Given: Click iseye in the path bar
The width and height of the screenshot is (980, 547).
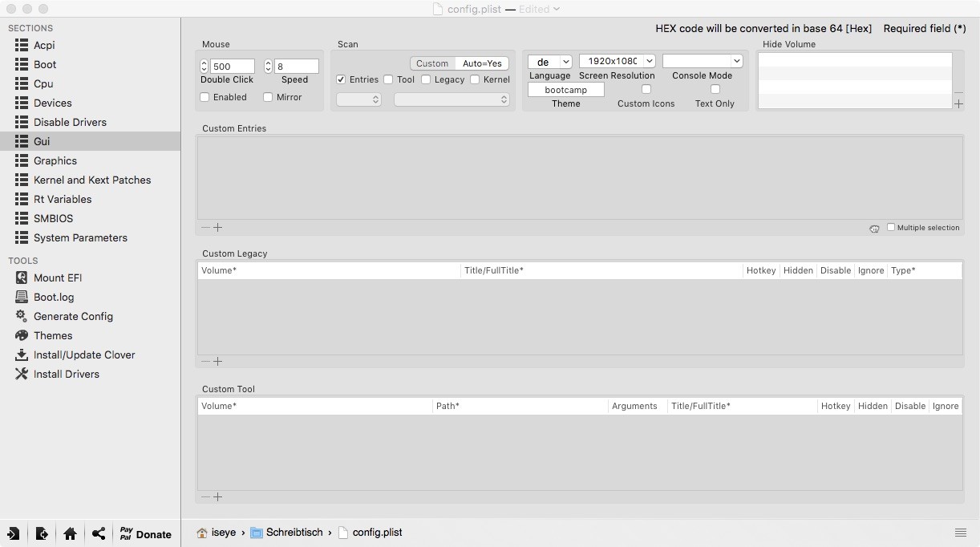Looking at the screenshot, I should [x=217, y=533].
